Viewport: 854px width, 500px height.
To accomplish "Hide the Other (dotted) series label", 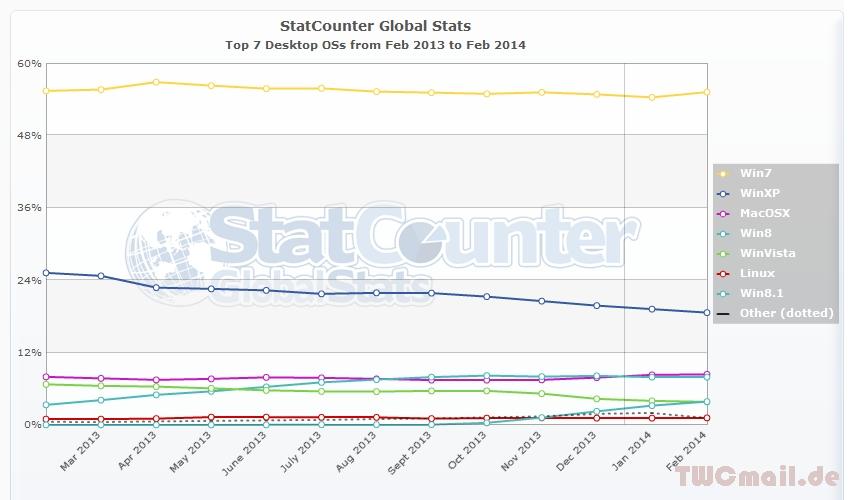I will click(786, 313).
